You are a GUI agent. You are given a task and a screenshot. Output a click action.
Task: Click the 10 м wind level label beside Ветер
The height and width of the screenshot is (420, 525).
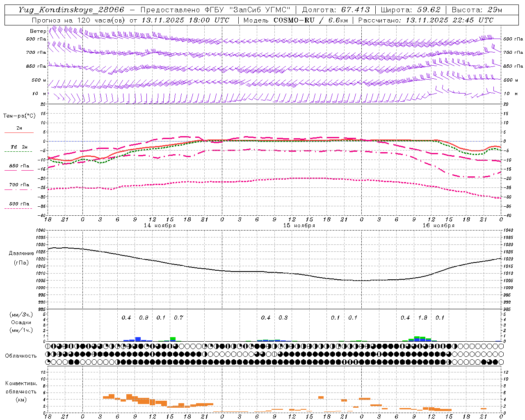coord(39,94)
